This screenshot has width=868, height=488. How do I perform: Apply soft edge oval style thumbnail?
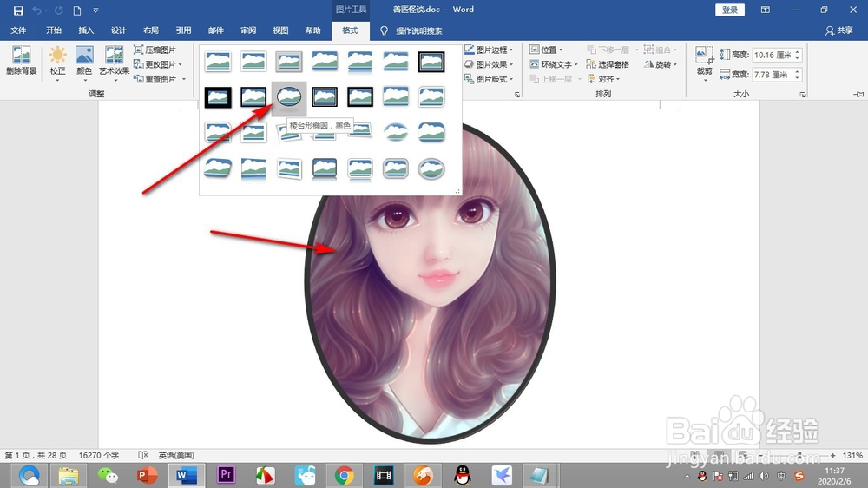pos(396,132)
